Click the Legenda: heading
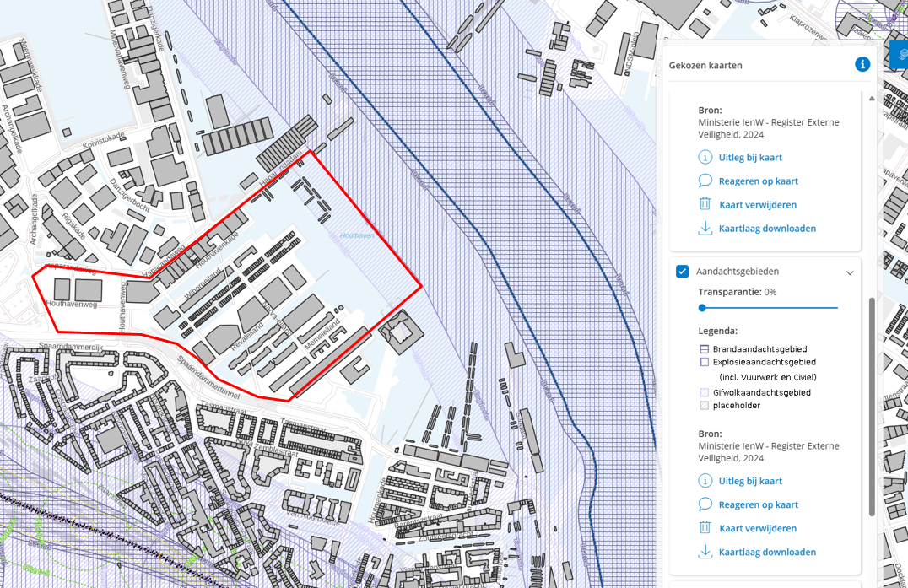 pyautogui.click(x=717, y=331)
